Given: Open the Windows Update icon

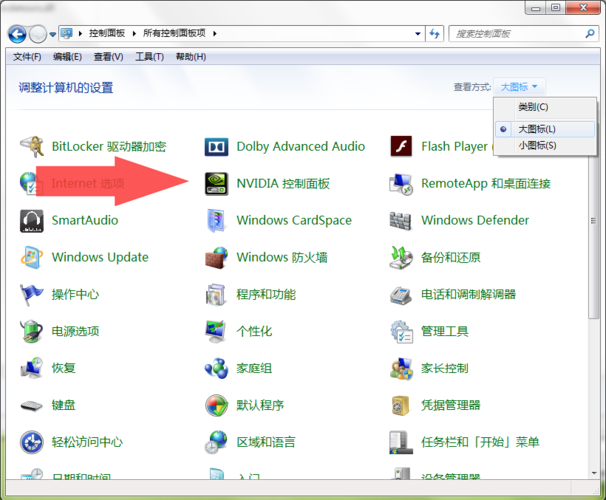Looking at the screenshot, I should tap(31, 257).
